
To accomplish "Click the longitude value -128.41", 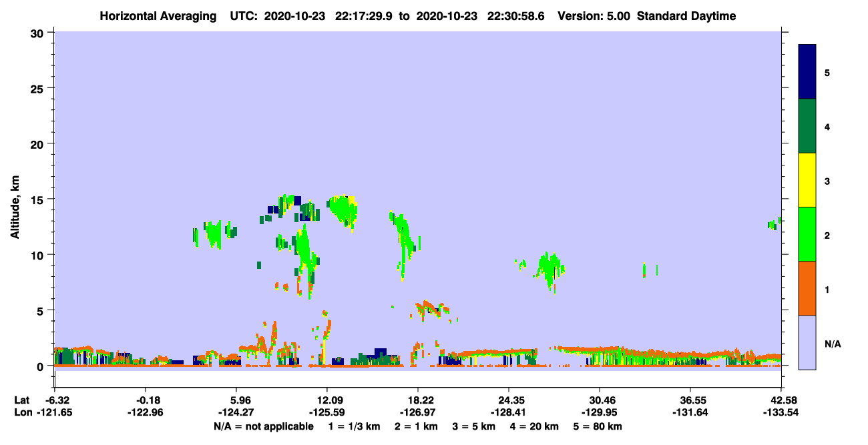I will [x=509, y=412].
